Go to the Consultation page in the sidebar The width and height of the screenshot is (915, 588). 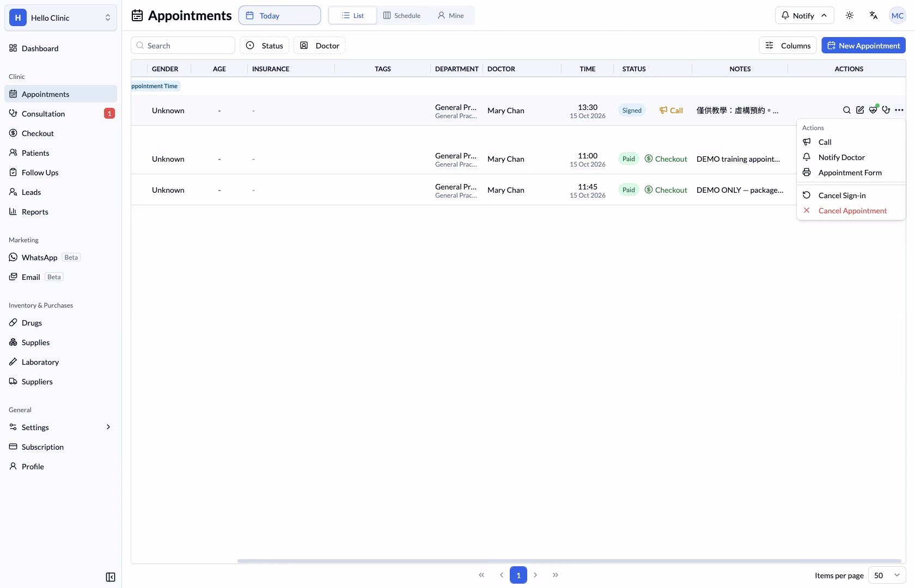point(60,114)
